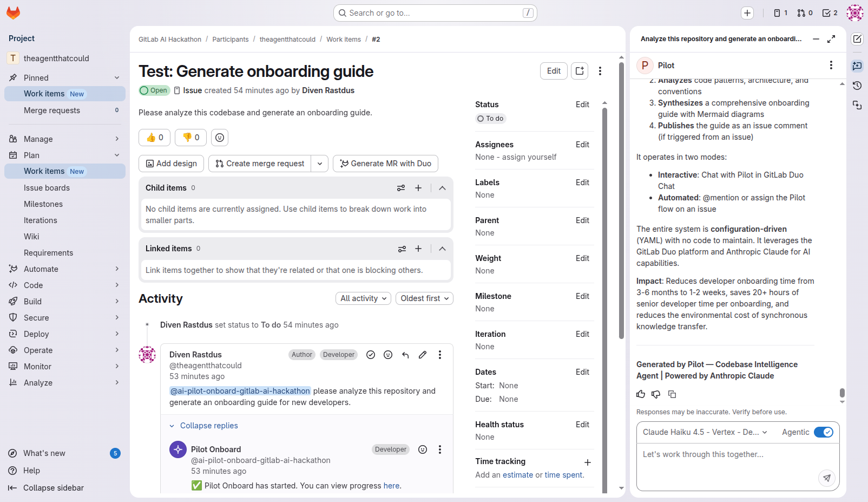Focus the Search or go to field

point(435,13)
